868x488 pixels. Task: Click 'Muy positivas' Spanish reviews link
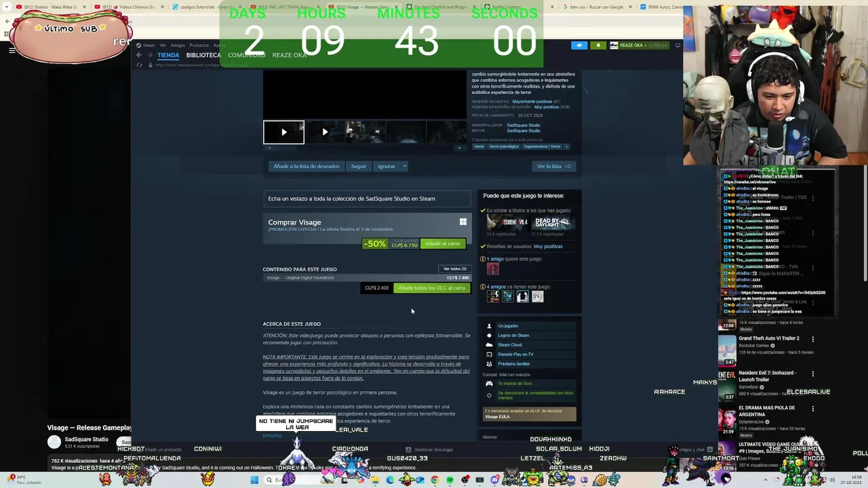(547, 107)
